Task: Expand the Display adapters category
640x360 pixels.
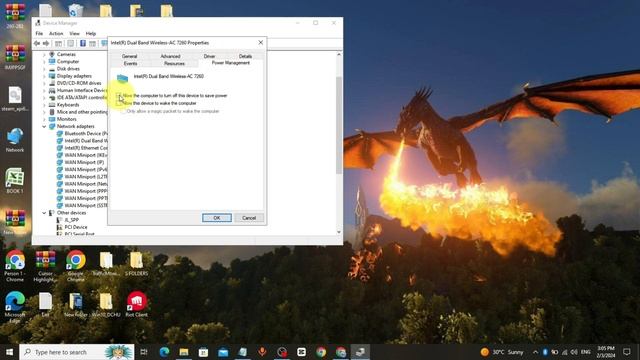Action: pyautogui.click(x=44, y=76)
